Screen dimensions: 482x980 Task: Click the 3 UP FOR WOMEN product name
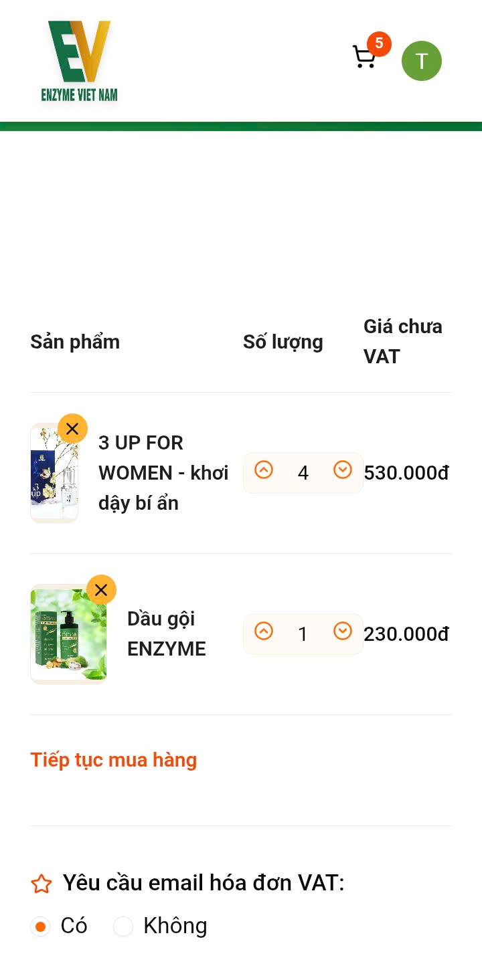[163, 473]
